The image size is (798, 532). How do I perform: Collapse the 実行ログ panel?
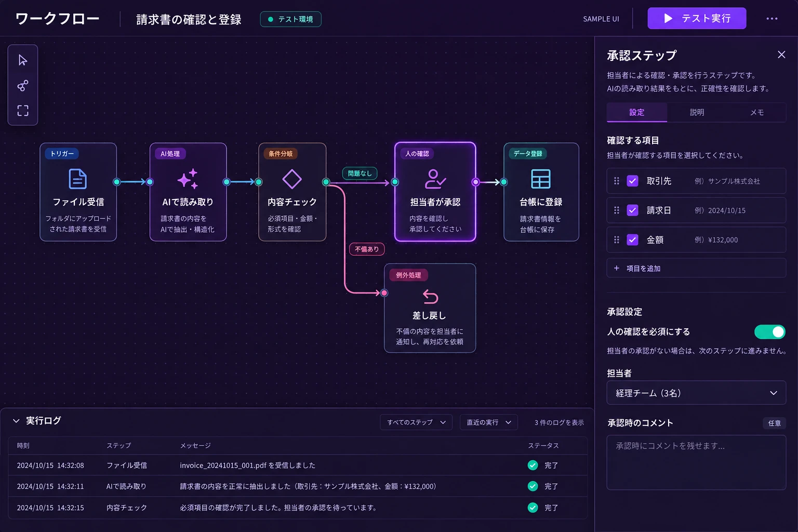point(16,421)
